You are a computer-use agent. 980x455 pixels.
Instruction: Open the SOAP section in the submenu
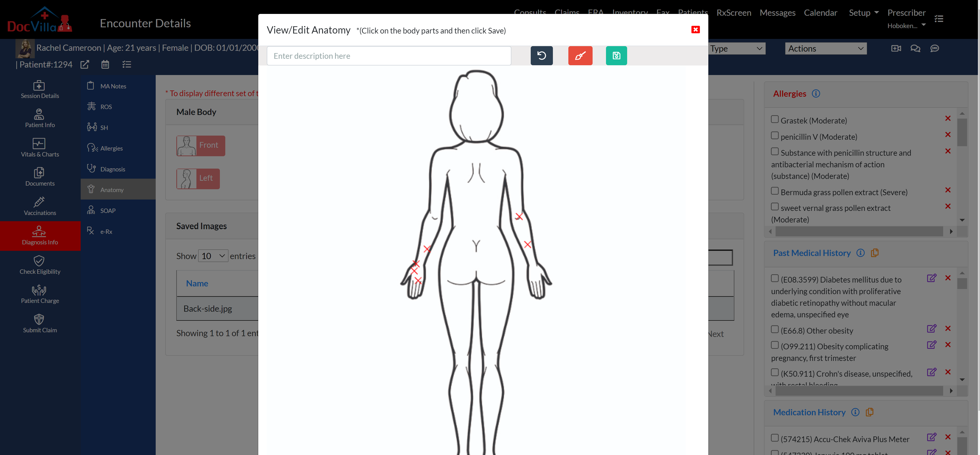[x=108, y=210]
